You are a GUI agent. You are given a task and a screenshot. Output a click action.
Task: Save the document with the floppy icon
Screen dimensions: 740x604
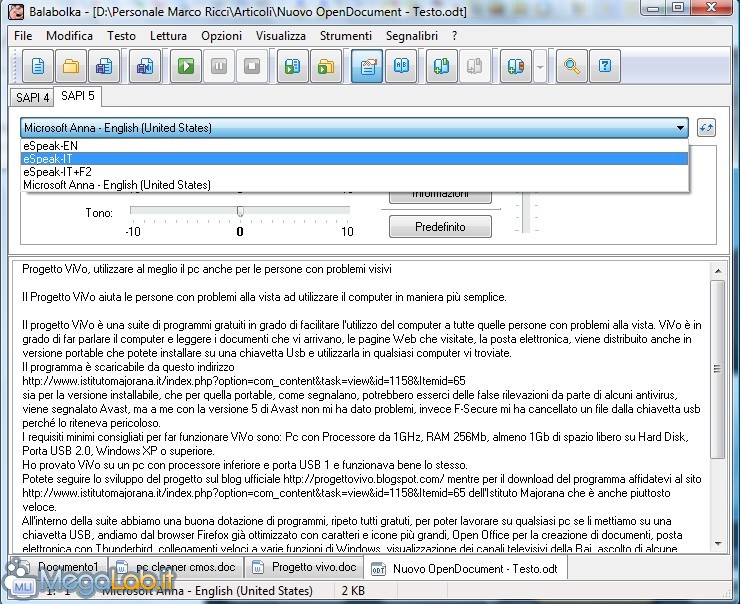(104, 66)
